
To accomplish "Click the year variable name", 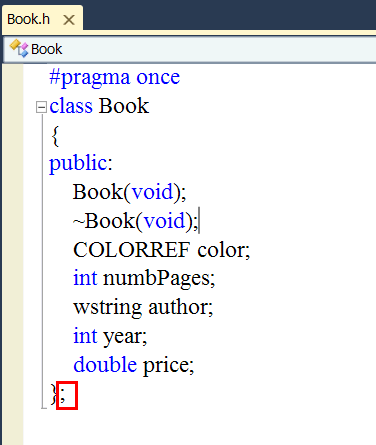I will coord(125,337).
